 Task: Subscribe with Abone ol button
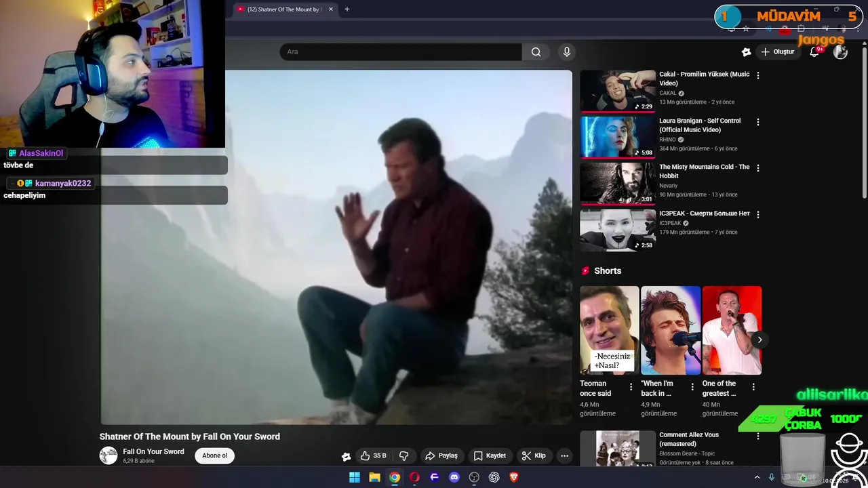(214, 455)
